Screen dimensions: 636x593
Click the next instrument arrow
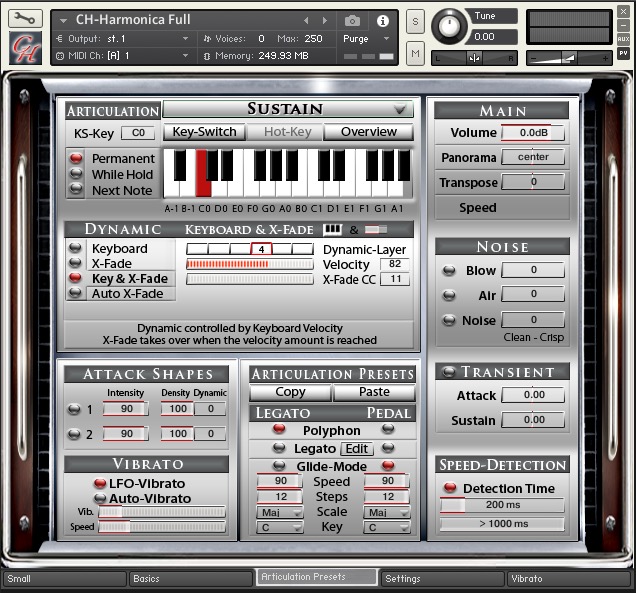click(326, 20)
